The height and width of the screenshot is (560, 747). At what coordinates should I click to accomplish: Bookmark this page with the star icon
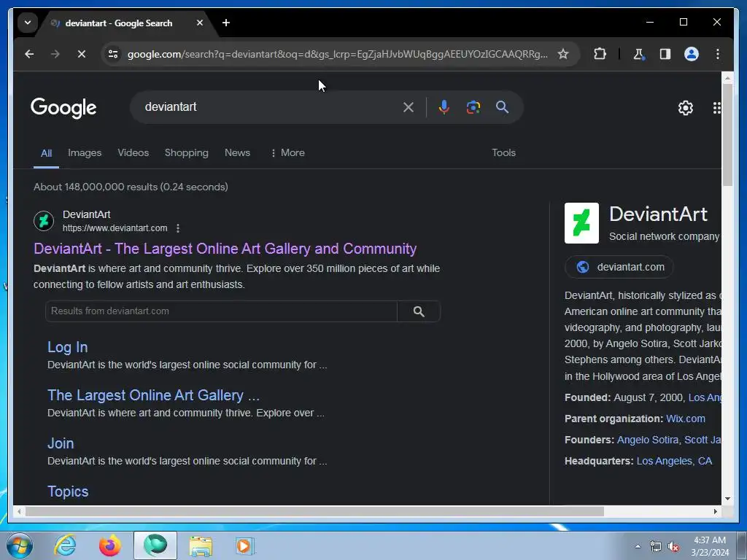click(563, 54)
